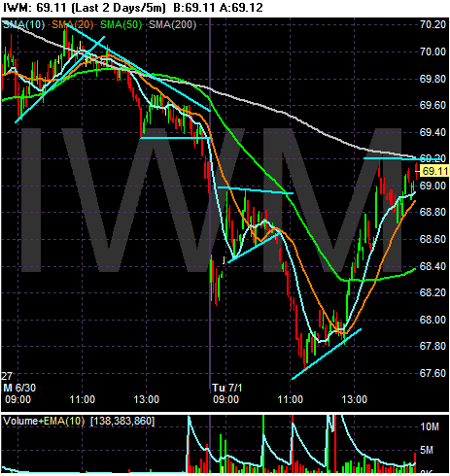Click the SMA(20) legend label

tap(73, 24)
